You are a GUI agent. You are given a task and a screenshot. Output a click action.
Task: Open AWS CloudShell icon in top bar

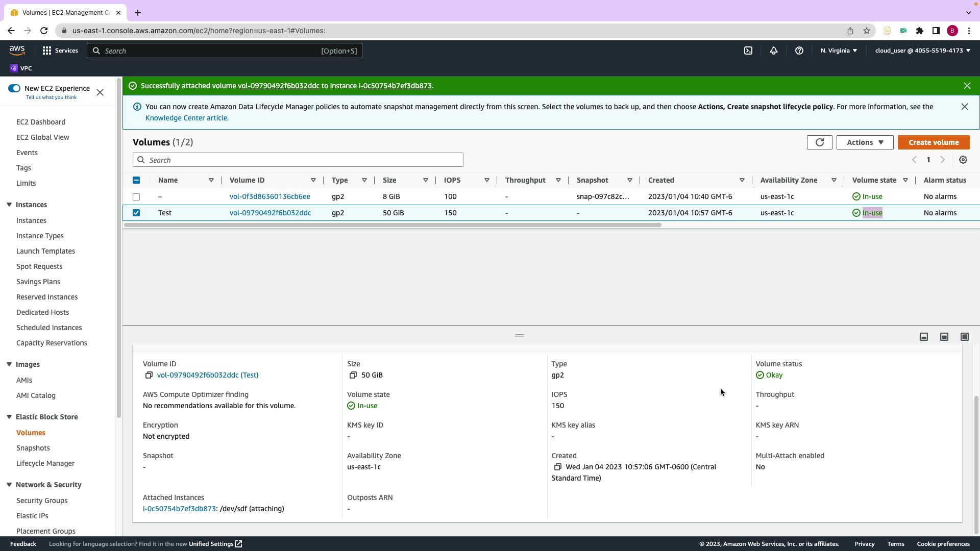click(x=748, y=51)
